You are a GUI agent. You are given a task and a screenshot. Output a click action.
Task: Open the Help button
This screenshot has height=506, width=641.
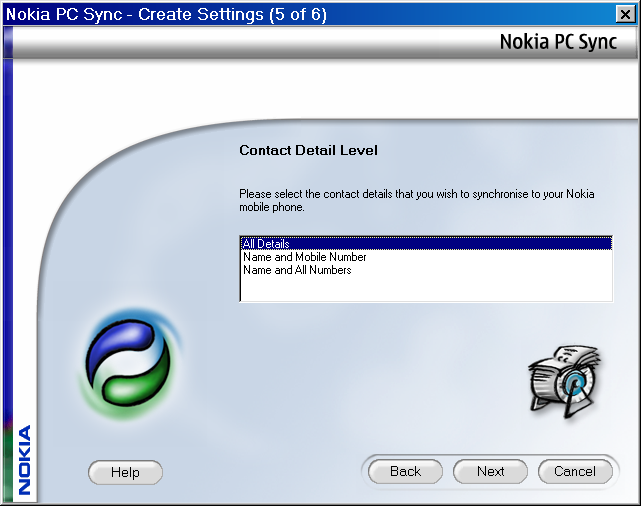[x=125, y=472]
